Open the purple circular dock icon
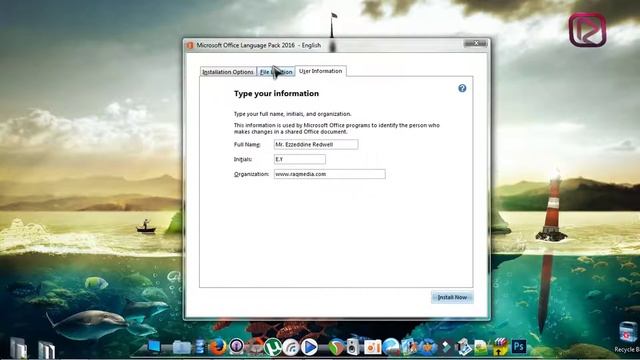Image resolution: width=640 pixels, height=360 pixels. [236, 347]
